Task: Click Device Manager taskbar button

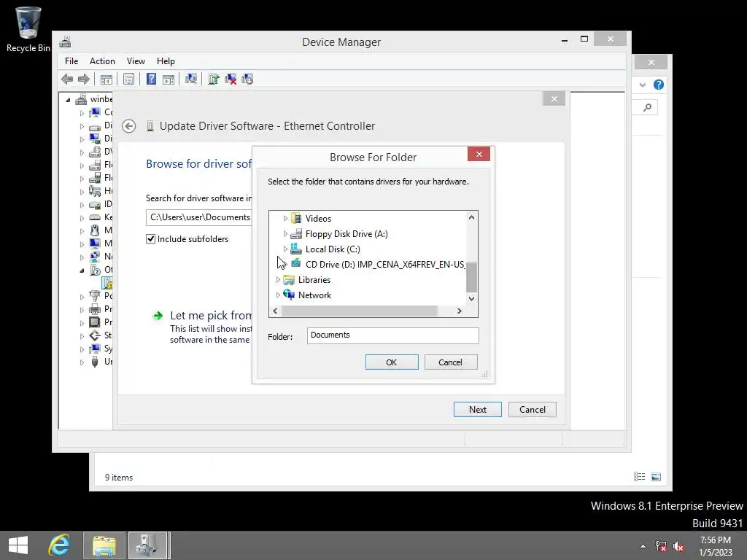Action: pyautogui.click(x=148, y=545)
